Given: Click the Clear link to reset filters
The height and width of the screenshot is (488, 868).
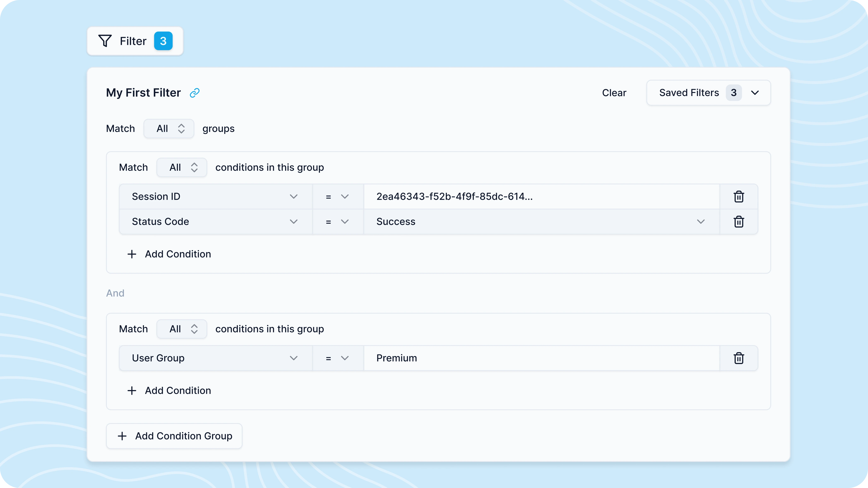Looking at the screenshot, I should pos(614,93).
